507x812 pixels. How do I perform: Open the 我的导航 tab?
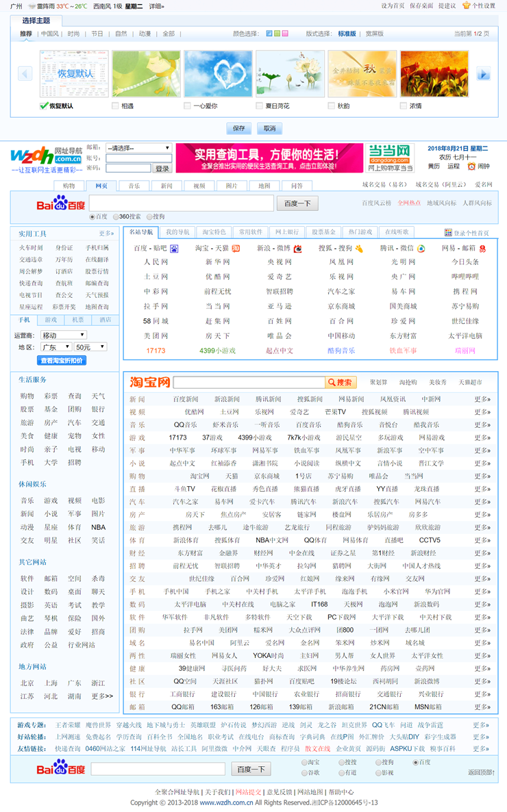[x=178, y=232]
